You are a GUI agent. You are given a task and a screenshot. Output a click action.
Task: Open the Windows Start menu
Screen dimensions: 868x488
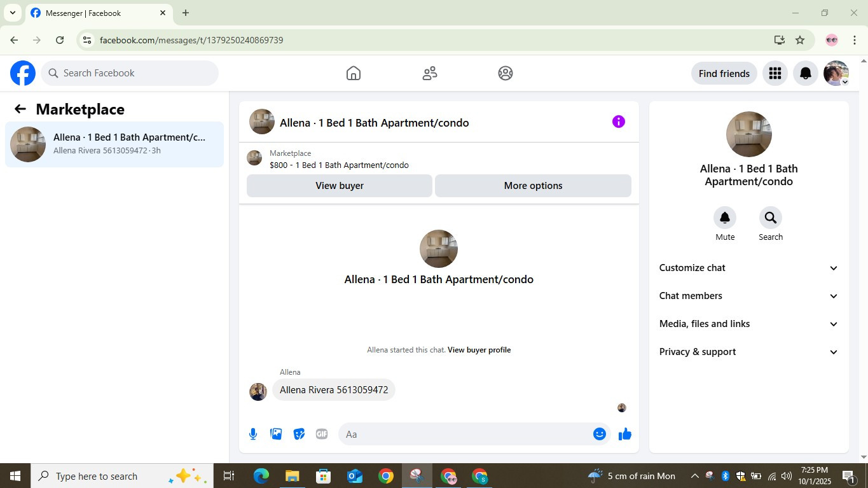tap(15, 476)
